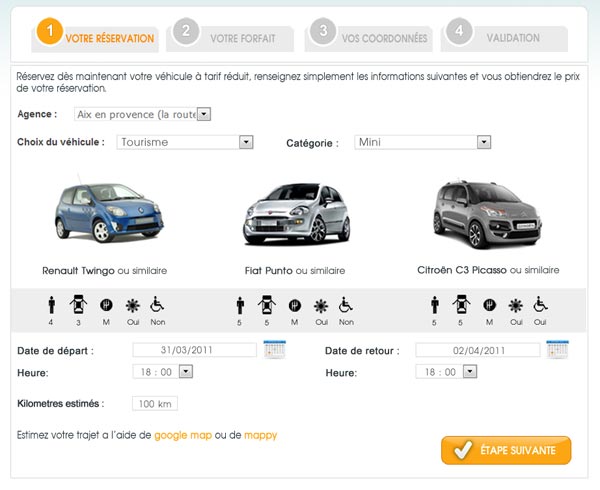Click 'Renault Twingo ou similaire' label
Image resolution: width=600 pixels, height=490 pixels.
pos(104,271)
